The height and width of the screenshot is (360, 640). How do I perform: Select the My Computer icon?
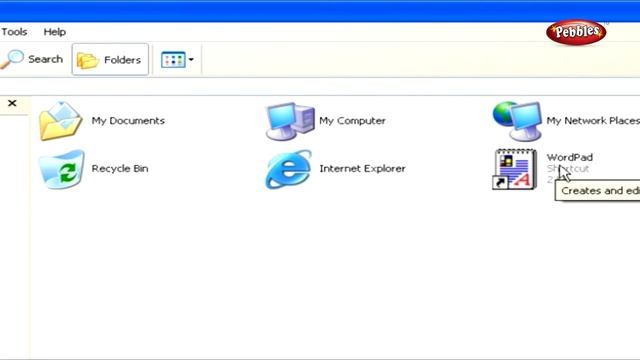click(290, 121)
